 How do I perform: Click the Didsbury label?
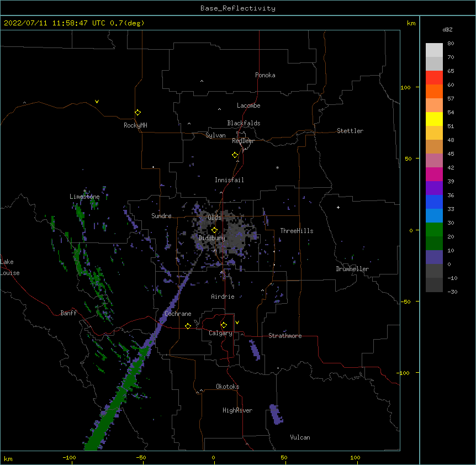click(211, 238)
